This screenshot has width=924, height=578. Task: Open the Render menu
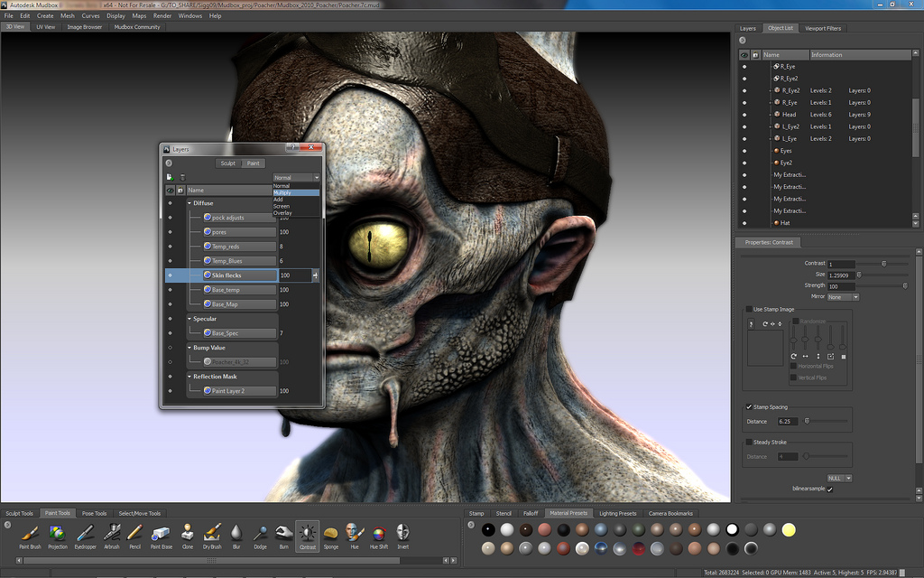pyautogui.click(x=162, y=16)
